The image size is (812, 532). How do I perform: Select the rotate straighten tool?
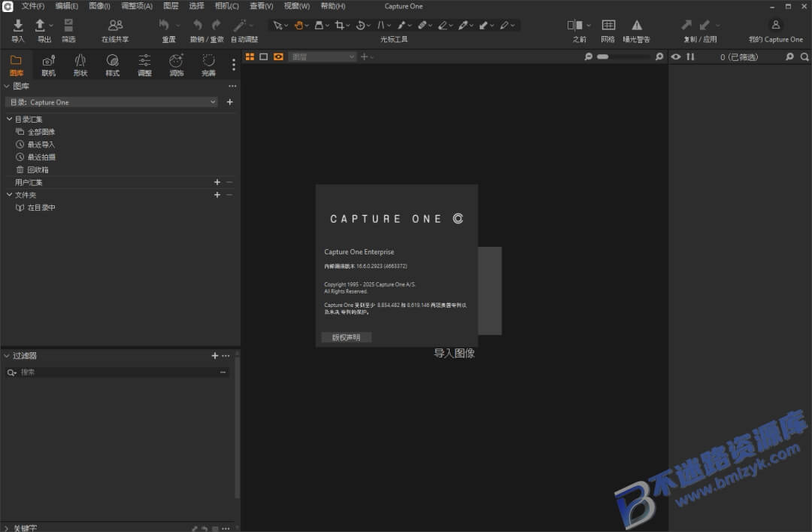coord(360,25)
